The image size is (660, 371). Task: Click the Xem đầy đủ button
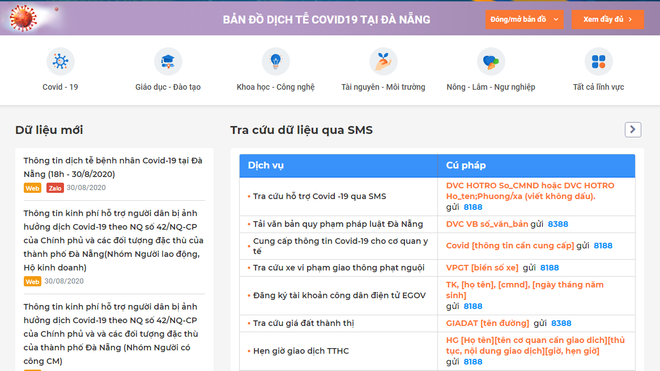coord(607,19)
